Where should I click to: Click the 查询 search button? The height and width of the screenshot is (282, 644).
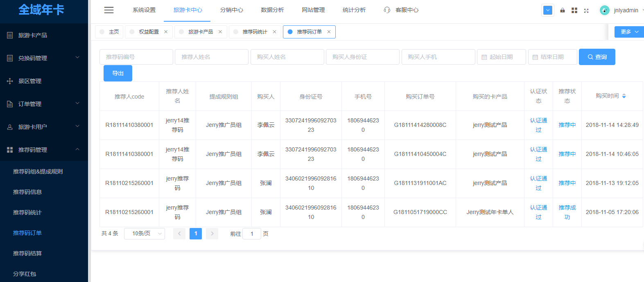[597, 57]
